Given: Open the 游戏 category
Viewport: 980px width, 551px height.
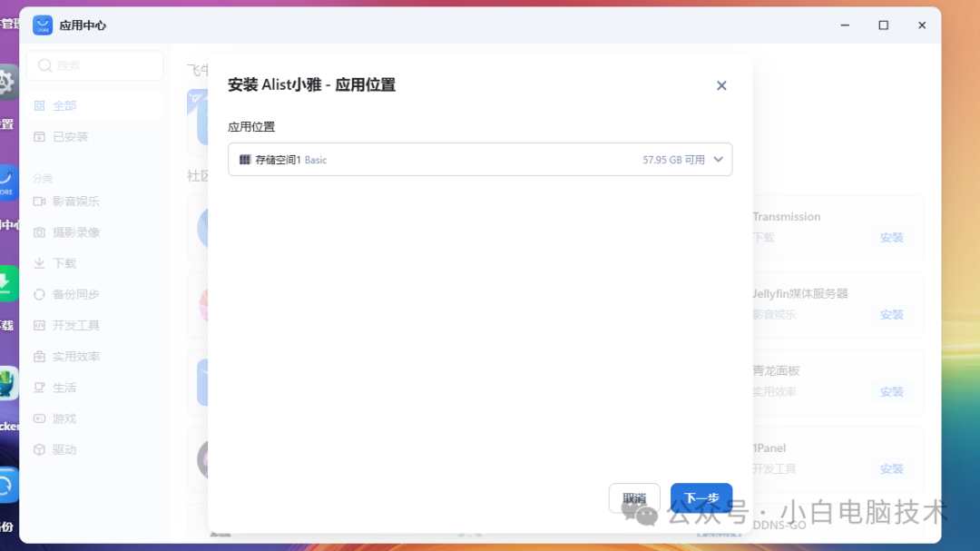Looking at the screenshot, I should 95,418.
